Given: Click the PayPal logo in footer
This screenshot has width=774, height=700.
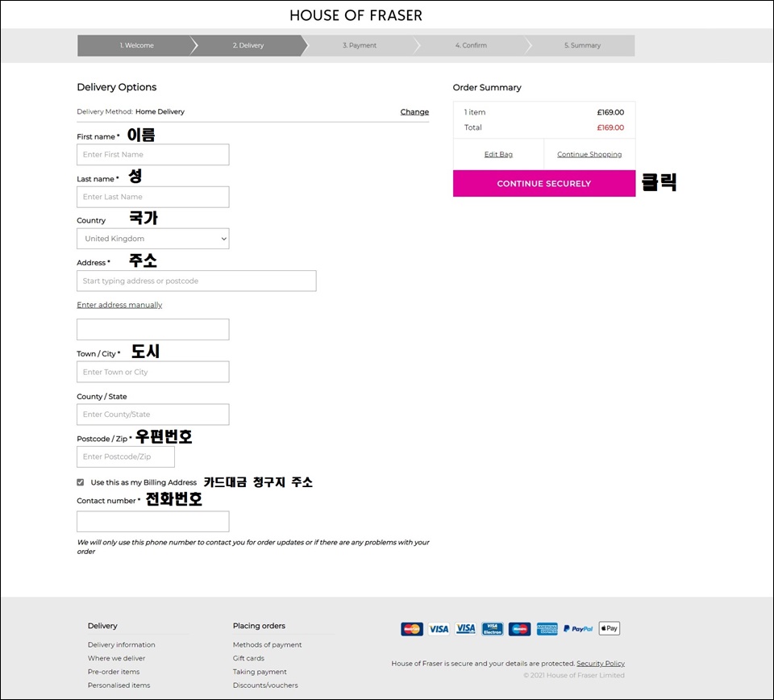Looking at the screenshot, I should pyautogui.click(x=578, y=628).
